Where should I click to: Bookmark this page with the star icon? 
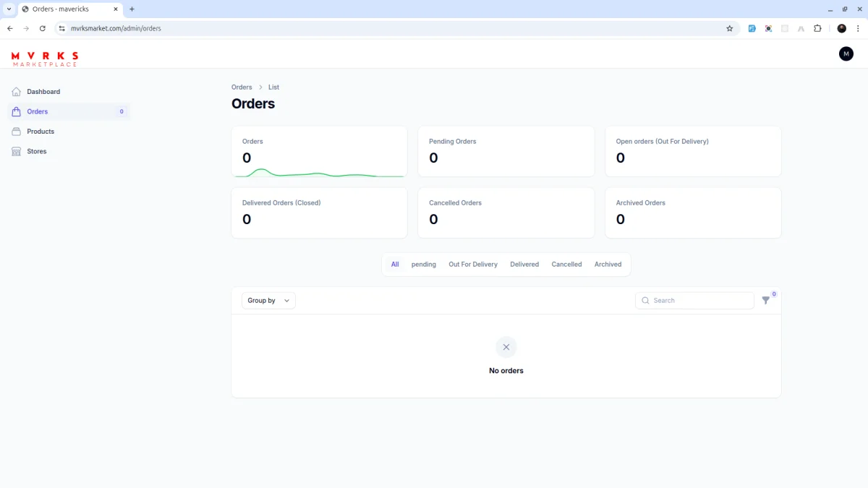click(x=730, y=28)
